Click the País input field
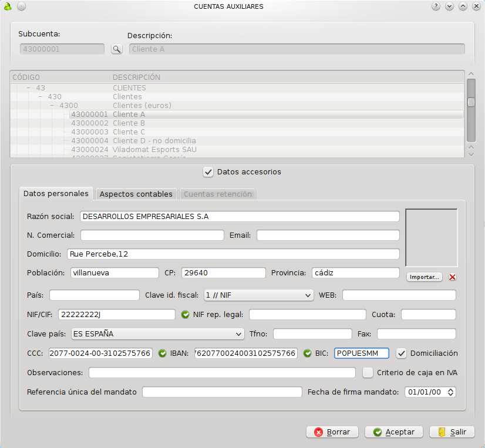This screenshot has height=448, width=485. [x=95, y=295]
